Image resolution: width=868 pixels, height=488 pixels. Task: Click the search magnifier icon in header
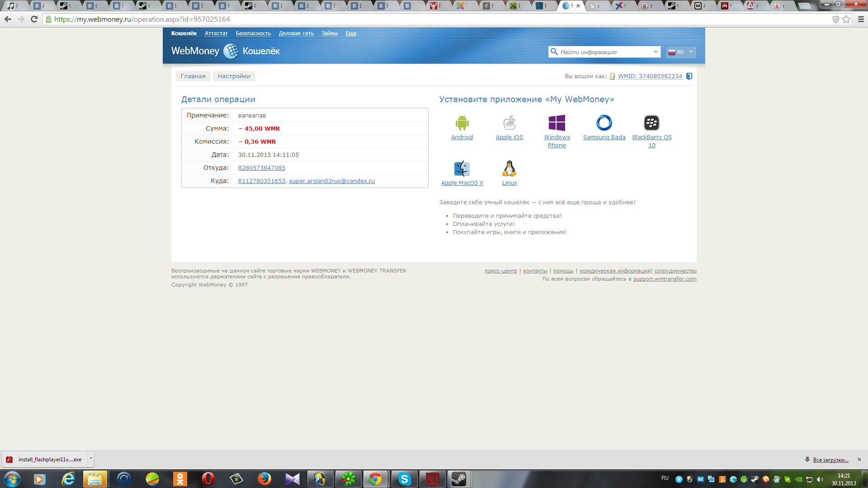point(554,52)
